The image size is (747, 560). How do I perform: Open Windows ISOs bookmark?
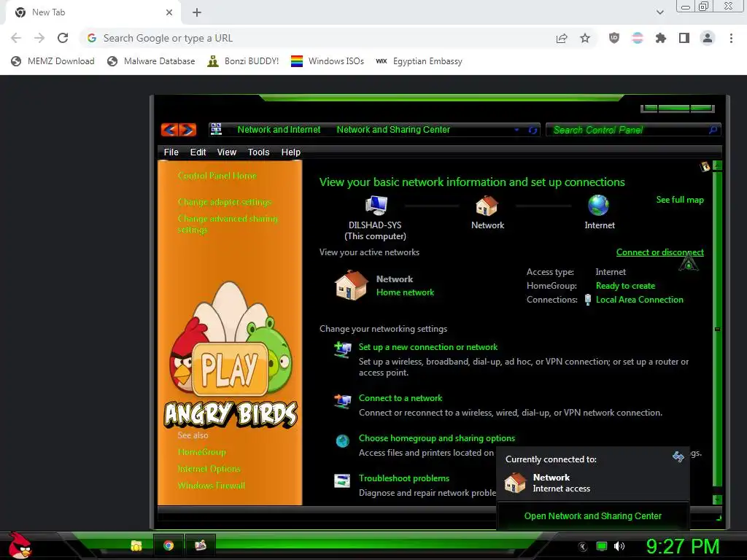point(328,61)
